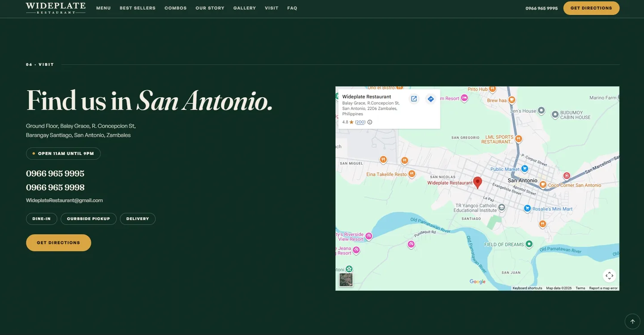Click the red medical cross map marker
This screenshot has height=335, width=644.
[567, 176]
